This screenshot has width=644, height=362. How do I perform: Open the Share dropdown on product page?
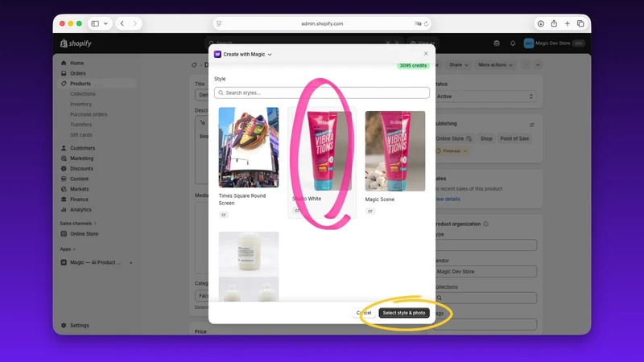pyautogui.click(x=458, y=65)
